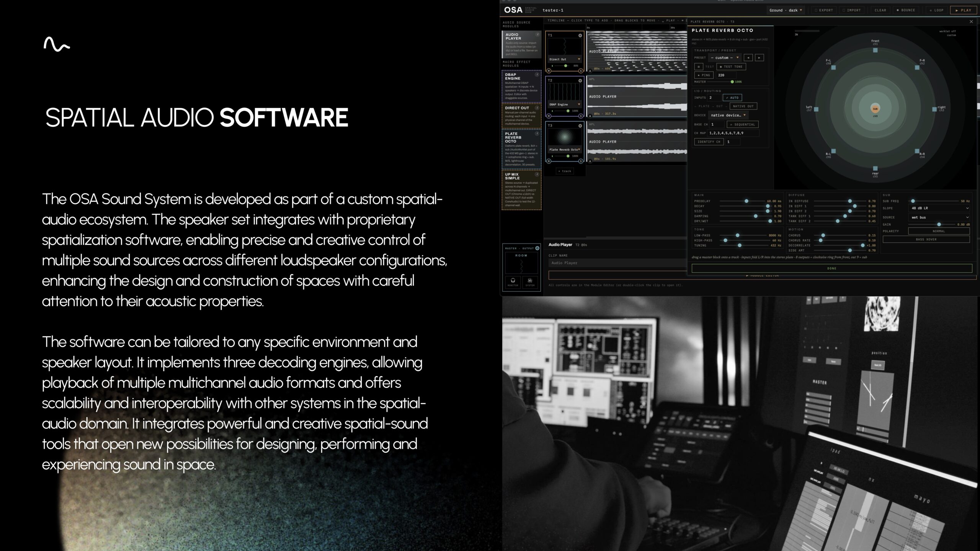Image resolution: width=980 pixels, height=551 pixels.
Task: Select the Plate Reverb Octo effect module
Action: 521,149
